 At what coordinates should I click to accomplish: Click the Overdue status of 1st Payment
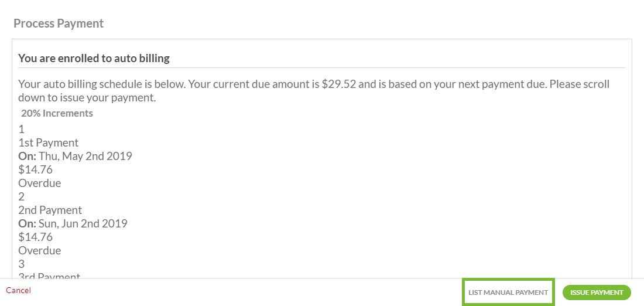tap(40, 183)
